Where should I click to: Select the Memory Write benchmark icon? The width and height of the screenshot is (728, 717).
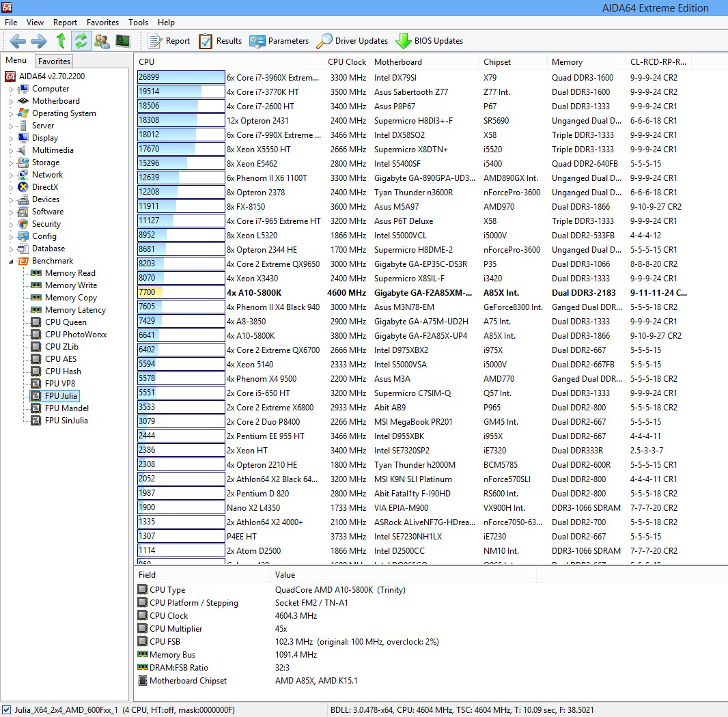coord(36,285)
